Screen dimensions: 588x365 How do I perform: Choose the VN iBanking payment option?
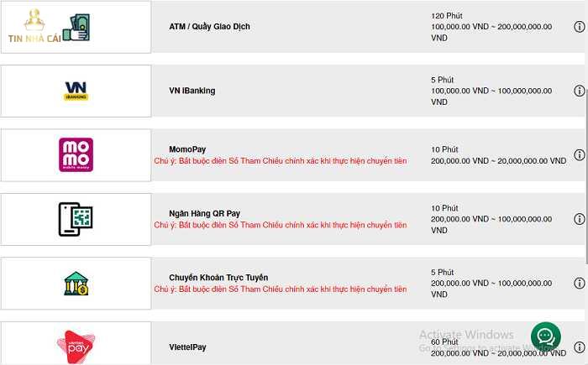(192, 91)
